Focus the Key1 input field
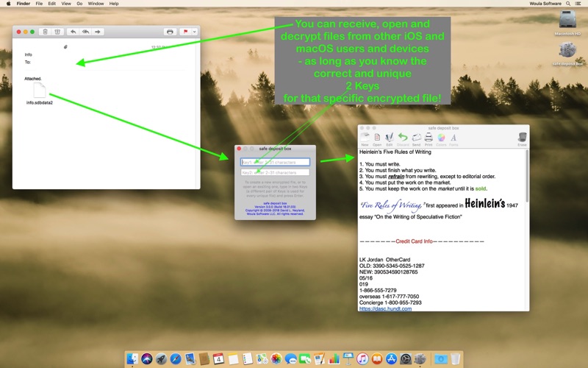Screen dimensions: 588x368 click(x=275, y=162)
